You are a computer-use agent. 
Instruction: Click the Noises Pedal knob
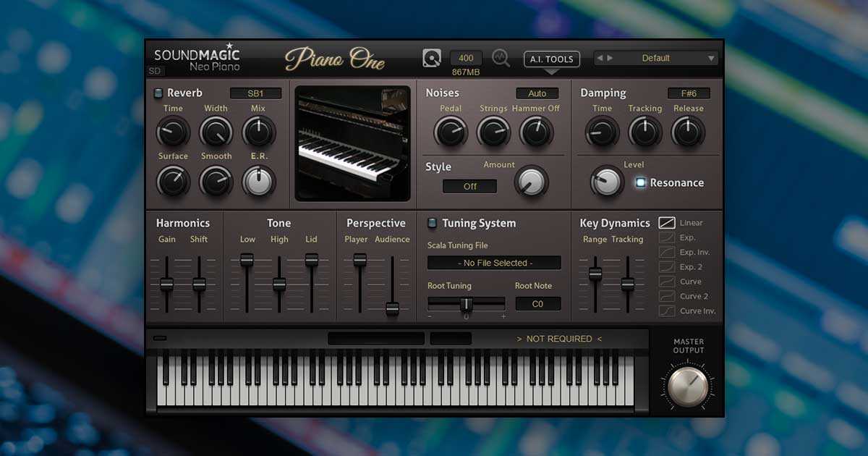tap(451, 132)
